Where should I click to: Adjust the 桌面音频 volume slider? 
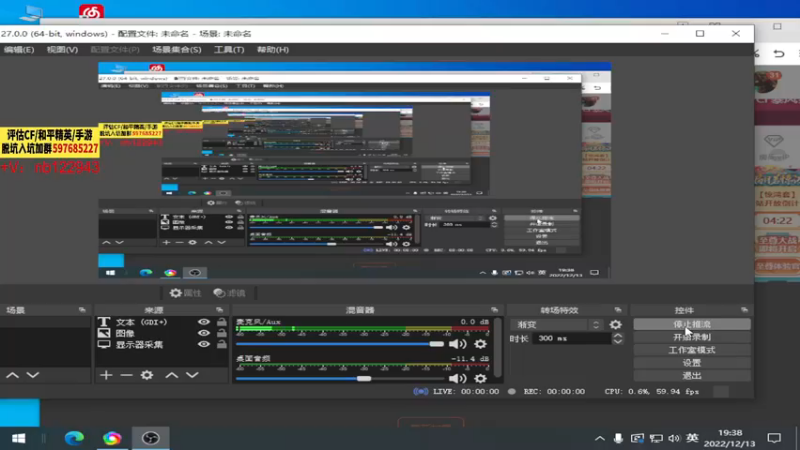pos(339,379)
